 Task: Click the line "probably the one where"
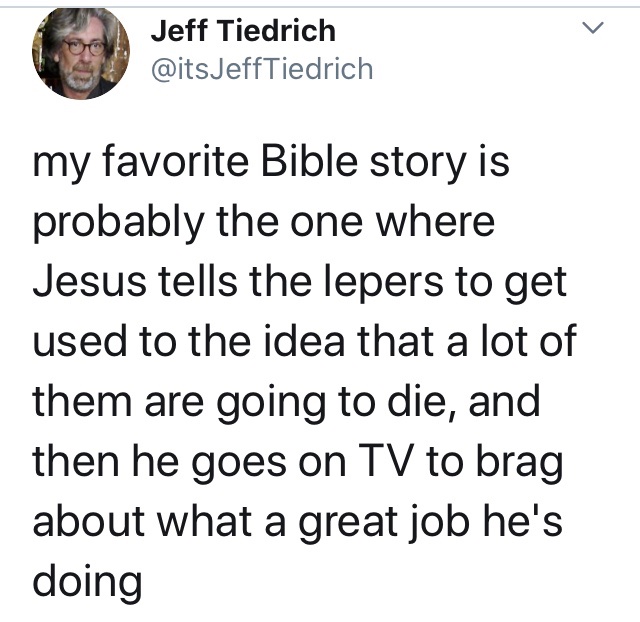[x=264, y=223]
